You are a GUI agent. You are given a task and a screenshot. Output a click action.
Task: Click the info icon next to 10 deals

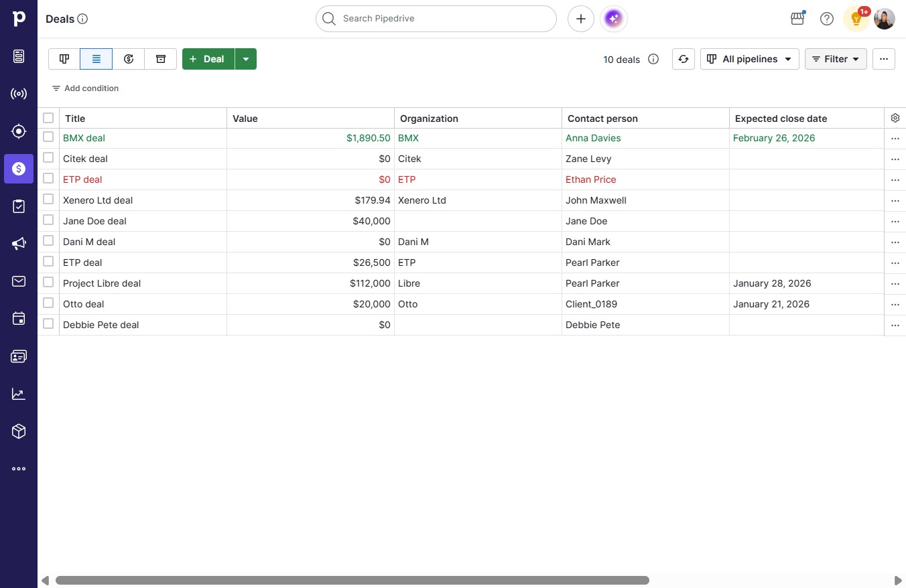point(653,59)
